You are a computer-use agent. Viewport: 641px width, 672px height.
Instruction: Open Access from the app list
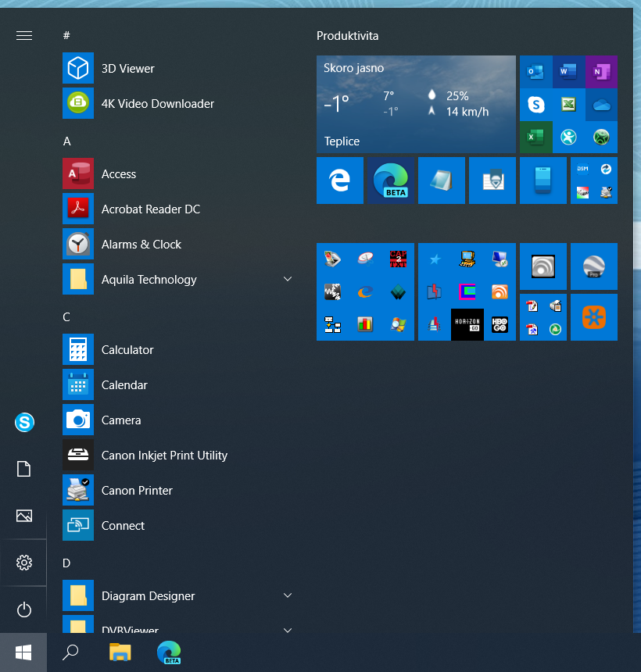click(x=118, y=174)
